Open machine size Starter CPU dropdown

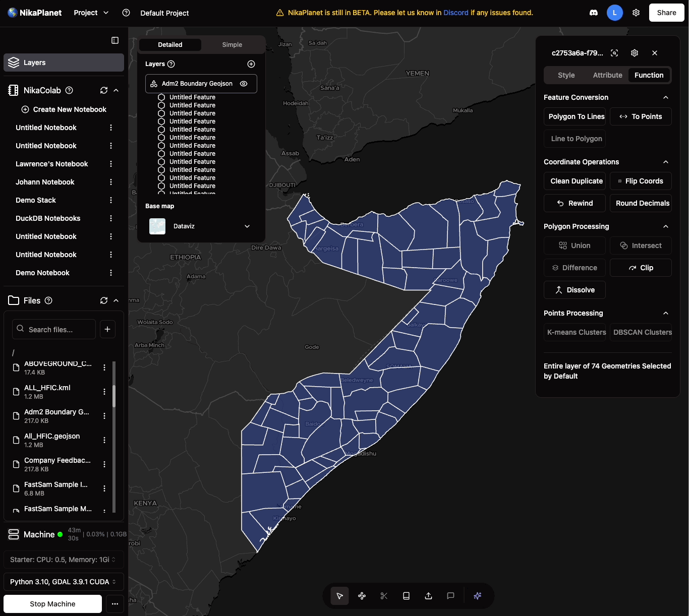tap(64, 560)
